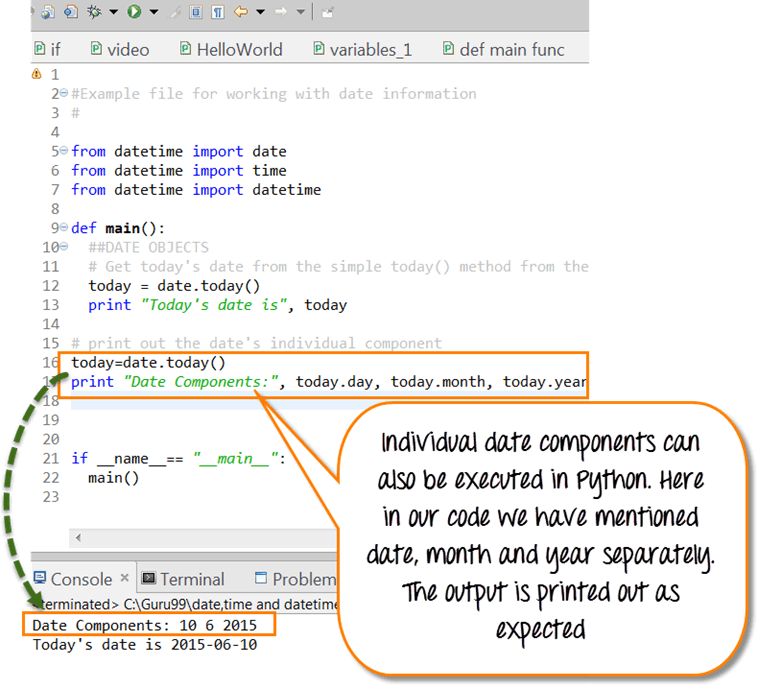This screenshot has width=782, height=689.
Task: Collapse the imports fold at line 5
Action: [64, 150]
